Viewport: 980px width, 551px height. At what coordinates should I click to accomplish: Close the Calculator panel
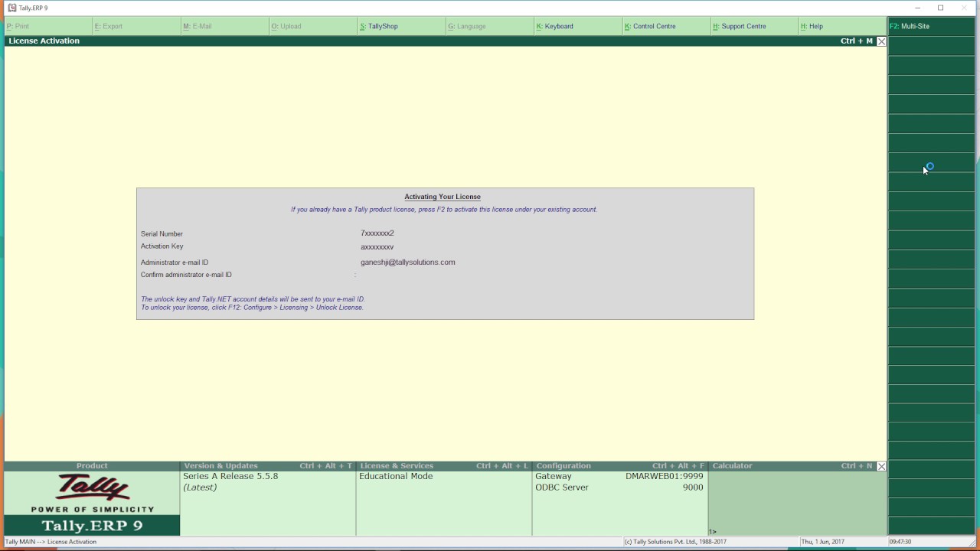coord(881,466)
